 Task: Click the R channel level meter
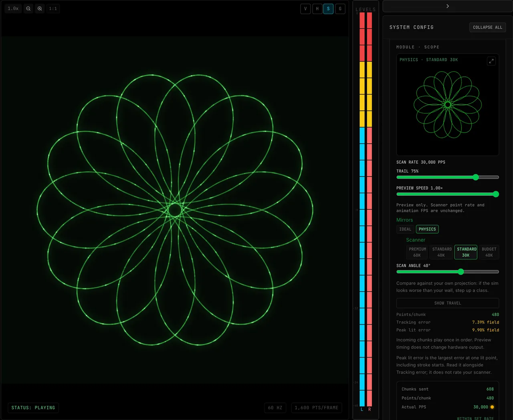(370, 209)
